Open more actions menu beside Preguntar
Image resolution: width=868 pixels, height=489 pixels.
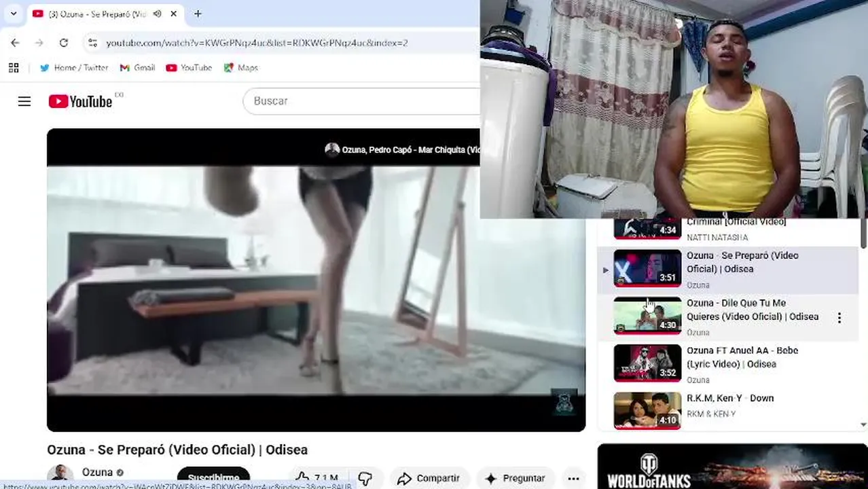click(573, 478)
